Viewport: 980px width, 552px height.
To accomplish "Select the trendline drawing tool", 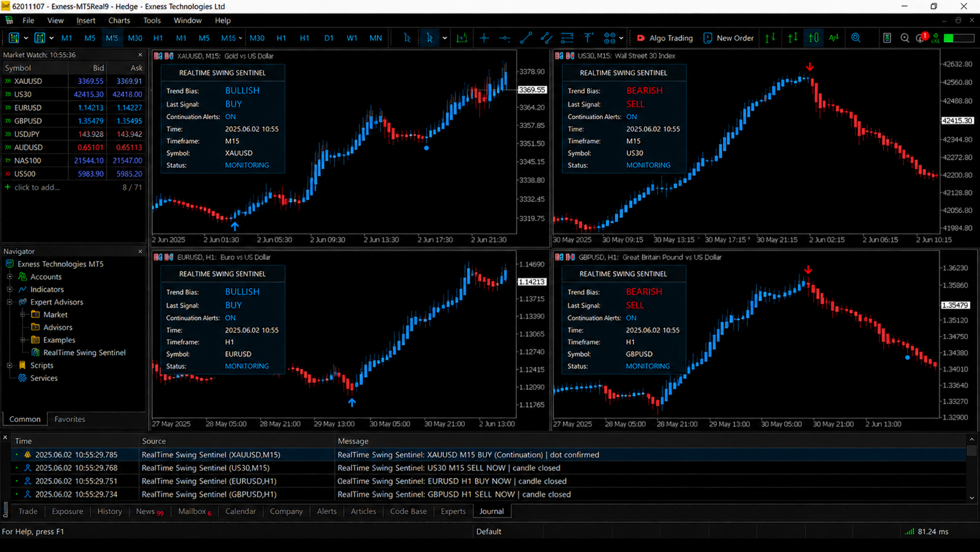I will 526,38.
